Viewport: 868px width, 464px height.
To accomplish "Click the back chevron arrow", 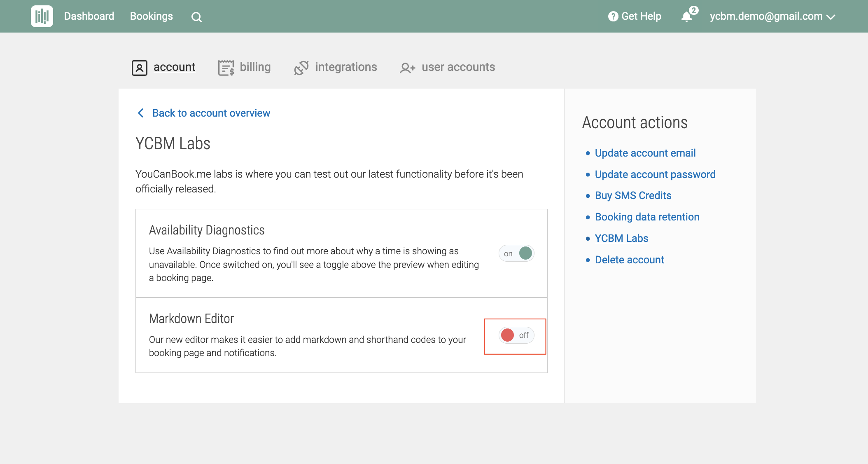I will pyautogui.click(x=141, y=113).
